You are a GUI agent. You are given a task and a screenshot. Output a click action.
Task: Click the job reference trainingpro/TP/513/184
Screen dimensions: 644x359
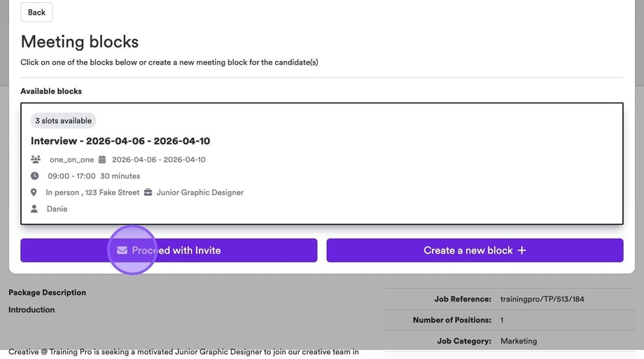542,299
